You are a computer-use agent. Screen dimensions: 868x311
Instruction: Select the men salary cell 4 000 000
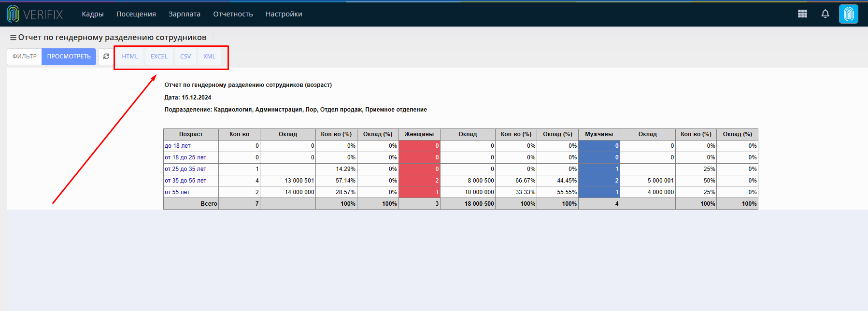(648, 192)
